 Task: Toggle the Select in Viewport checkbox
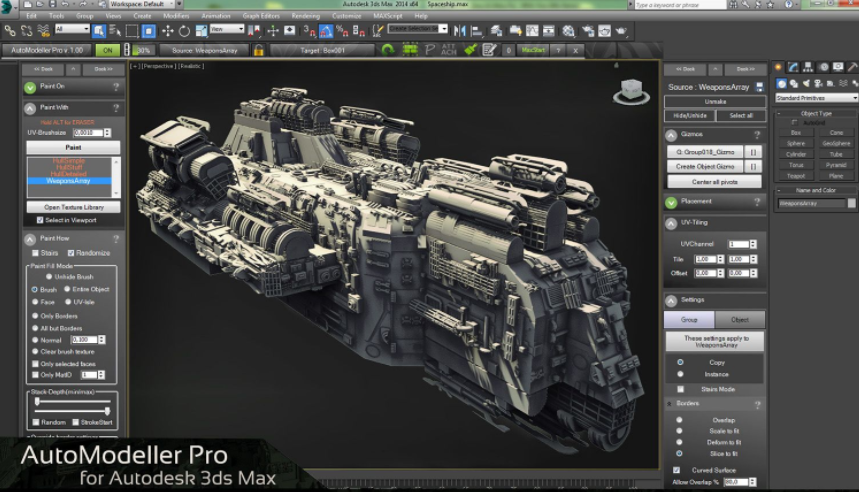(x=40, y=220)
